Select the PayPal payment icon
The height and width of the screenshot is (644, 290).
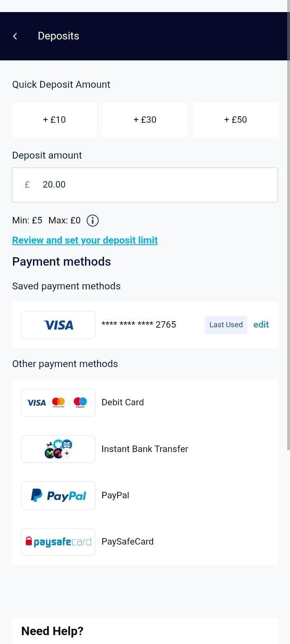click(58, 495)
